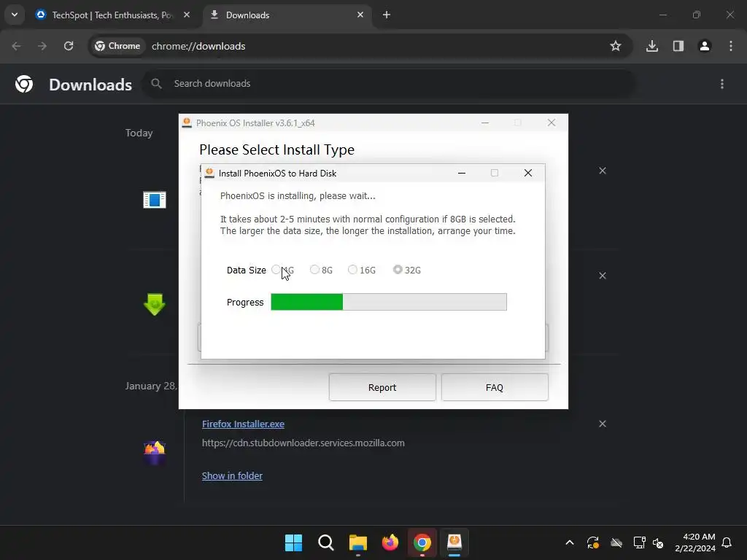
Task: Click the Search downloads field
Action: tap(389, 84)
